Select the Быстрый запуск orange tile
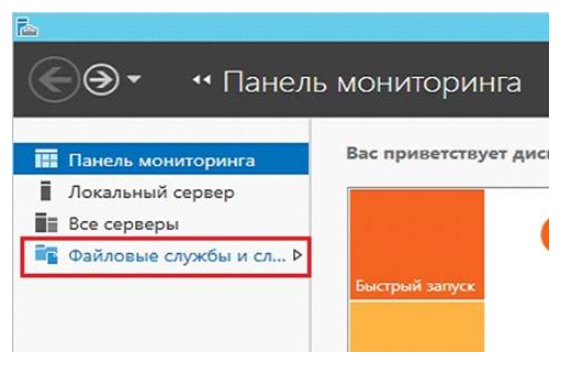The image size is (578, 366). [417, 244]
